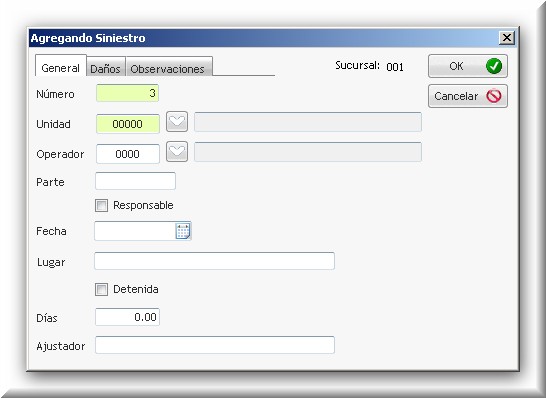Click into the Parte input field
This screenshot has height=398, width=546.
click(x=135, y=181)
